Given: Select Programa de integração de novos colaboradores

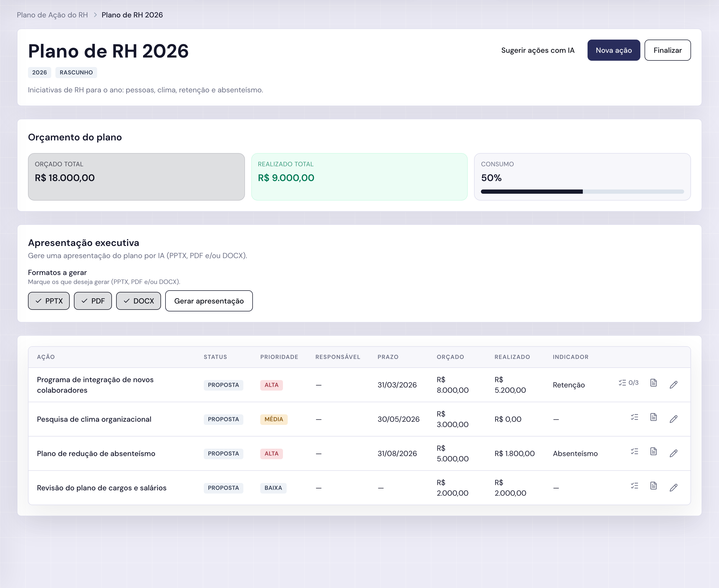Looking at the screenshot, I should (x=95, y=385).
